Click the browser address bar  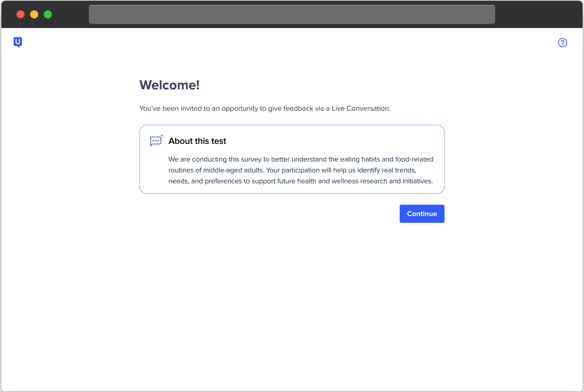click(x=292, y=14)
